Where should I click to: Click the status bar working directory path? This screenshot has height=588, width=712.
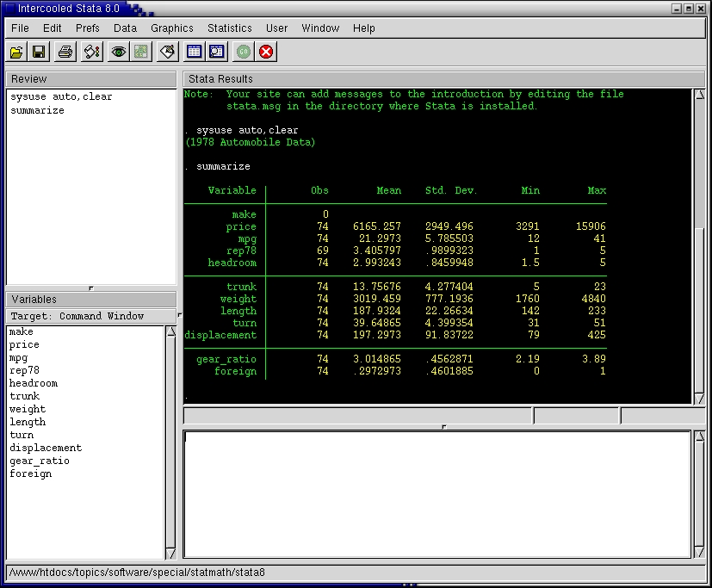137,573
